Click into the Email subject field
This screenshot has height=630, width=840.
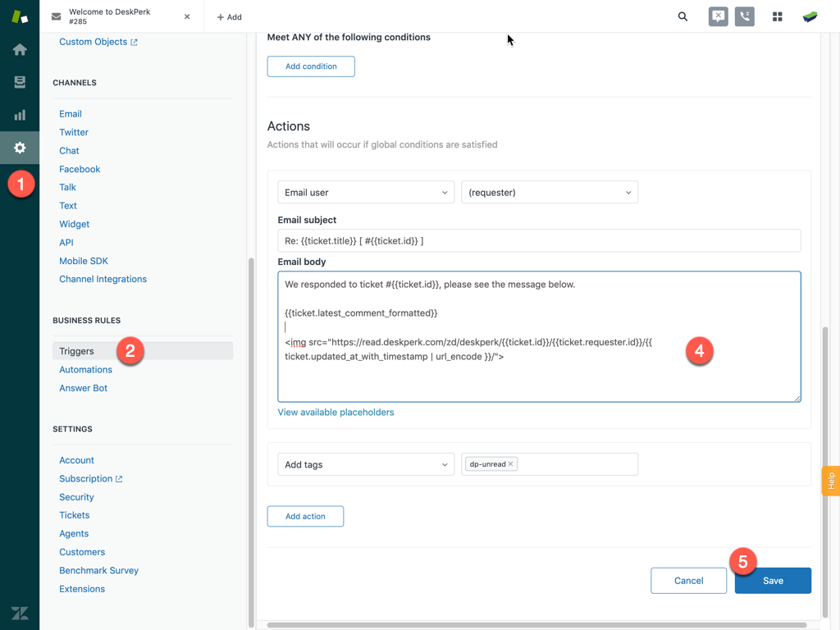tap(539, 241)
